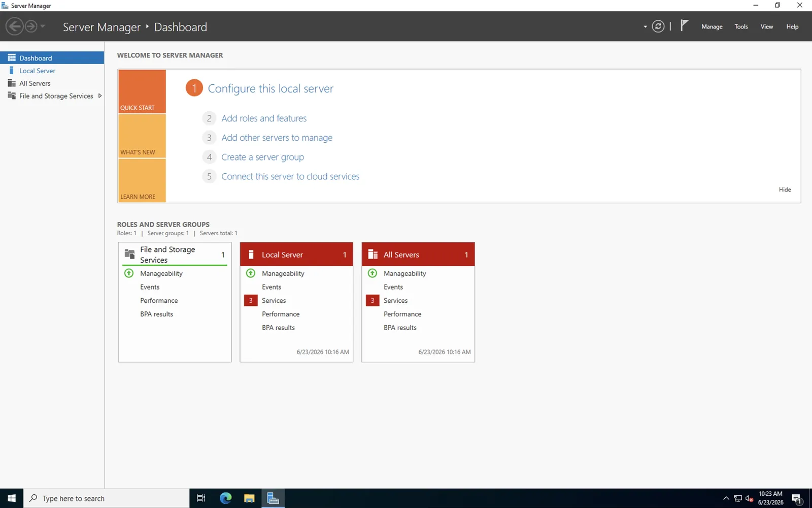Open Services in Local Server tile
This screenshot has width=812, height=508.
pos(274,301)
